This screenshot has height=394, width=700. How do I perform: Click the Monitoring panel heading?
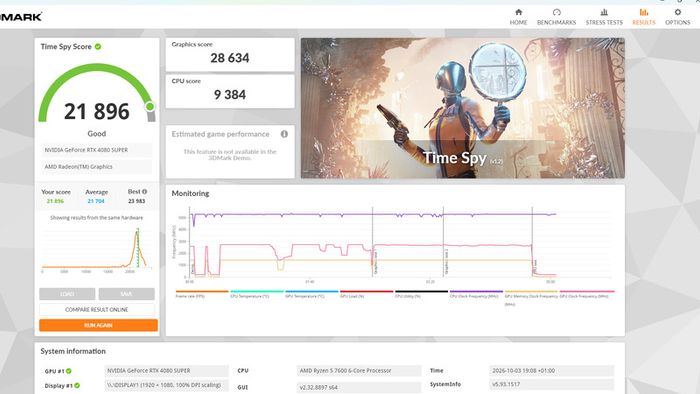click(x=190, y=193)
